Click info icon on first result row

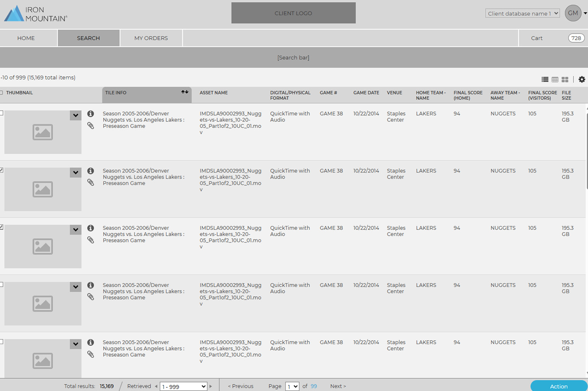tap(90, 113)
